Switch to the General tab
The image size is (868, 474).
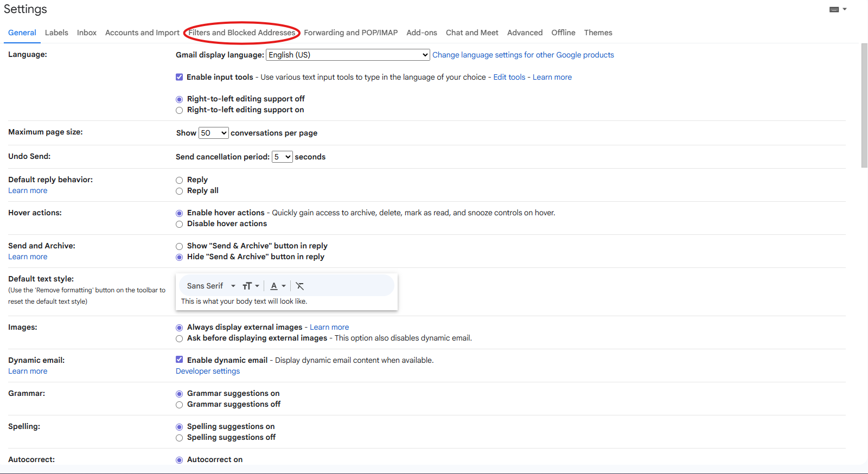pyautogui.click(x=22, y=33)
